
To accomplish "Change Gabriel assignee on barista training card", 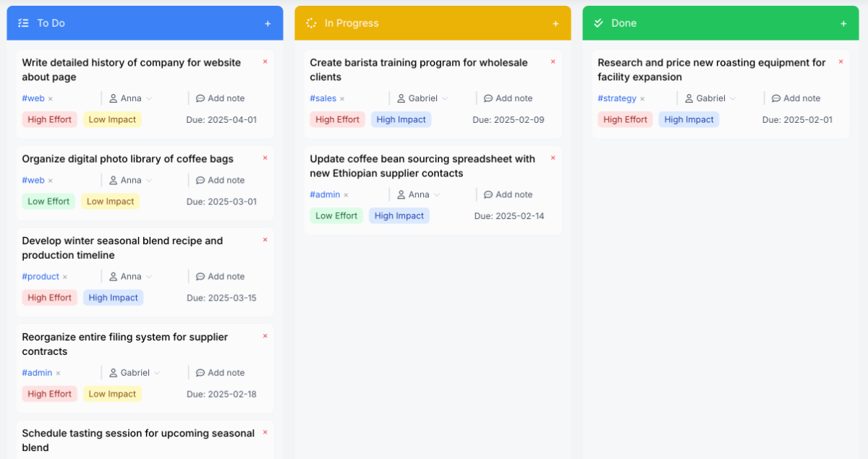I will [x=422, y=98].
